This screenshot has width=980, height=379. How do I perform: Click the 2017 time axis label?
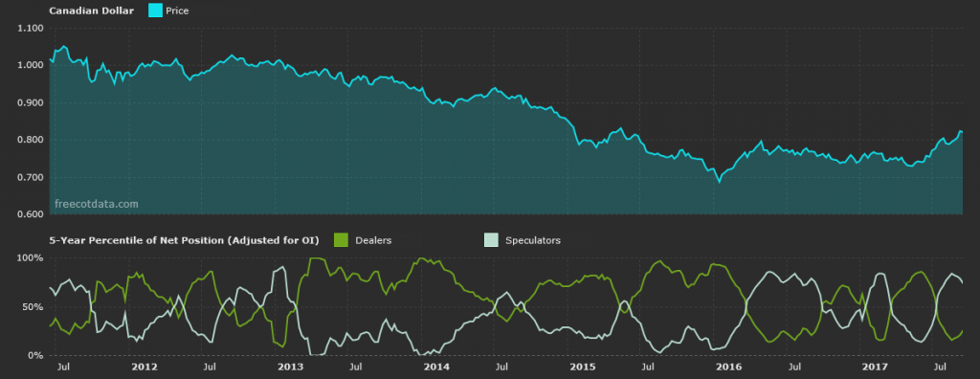(875, 367)
